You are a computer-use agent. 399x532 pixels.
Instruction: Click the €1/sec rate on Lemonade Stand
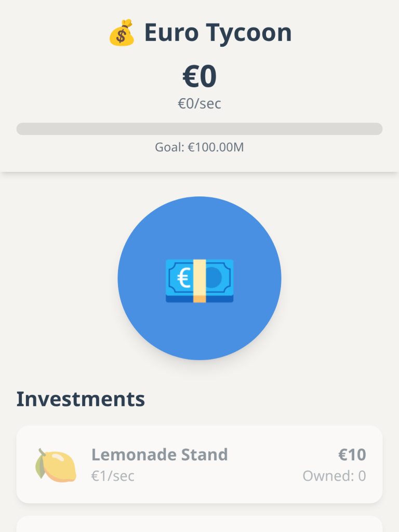[x=113, y=476]
